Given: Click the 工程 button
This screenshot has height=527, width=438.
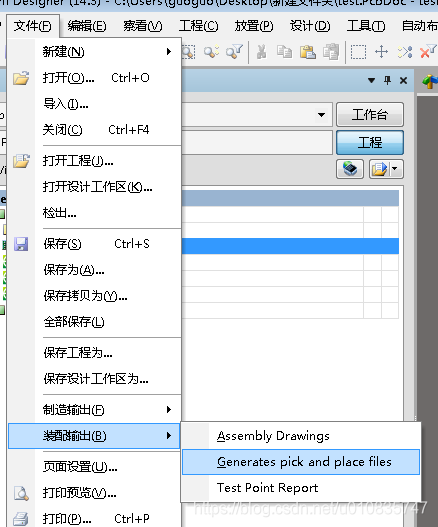Looking at the screenshot, I should [x=370, y=143].
